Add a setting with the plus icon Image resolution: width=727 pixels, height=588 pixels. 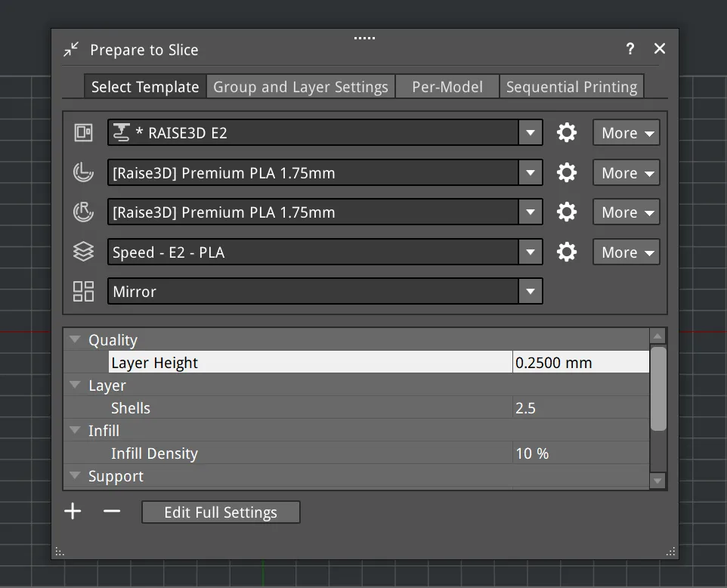(x=73, y=512)
